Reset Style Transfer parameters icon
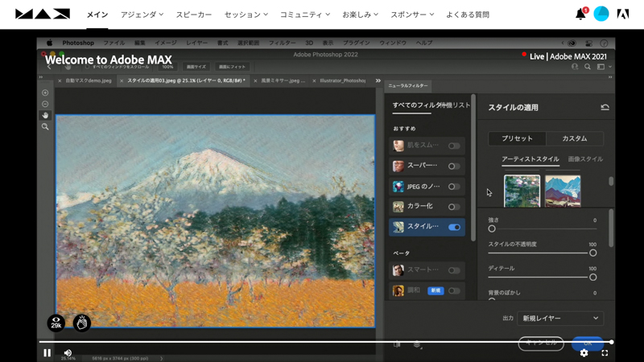Viewport: 644px width, 362px height. pyautogui.click(x=605, y=108)
